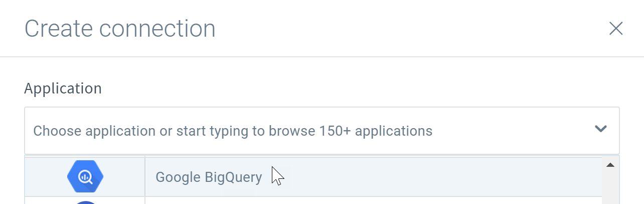Viewport: 644px width, 204px height.
Task: Click the placeholder text '150+ applications'
Action: click(375, 131)
